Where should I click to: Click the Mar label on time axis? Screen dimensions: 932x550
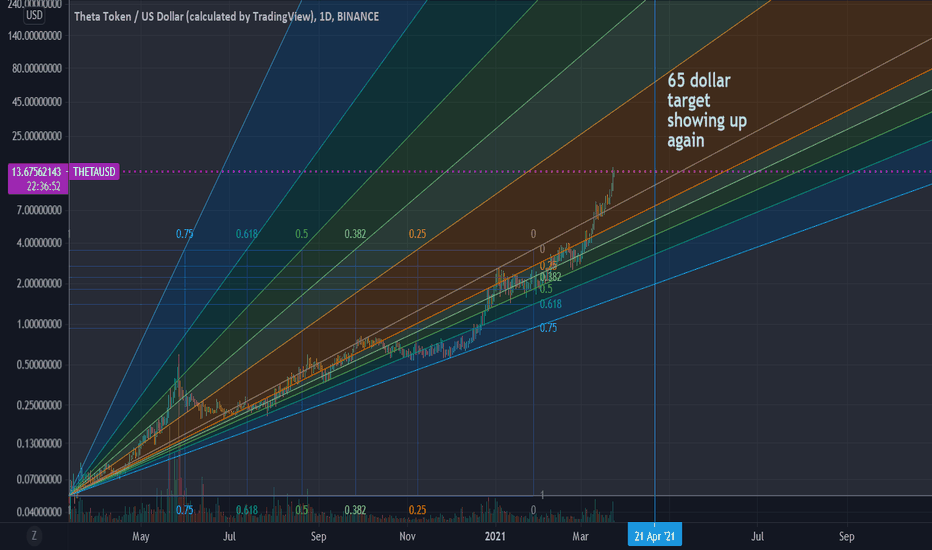pos(580,536)
